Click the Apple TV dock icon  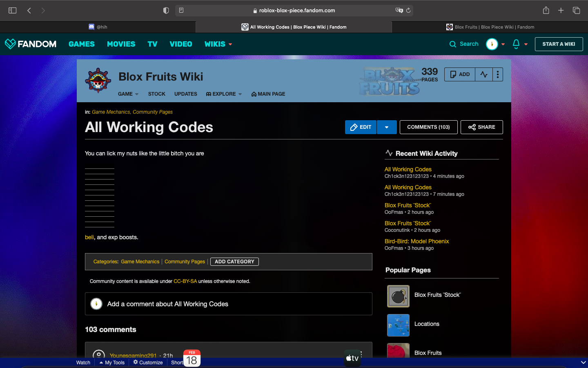[x=352, y=358]
